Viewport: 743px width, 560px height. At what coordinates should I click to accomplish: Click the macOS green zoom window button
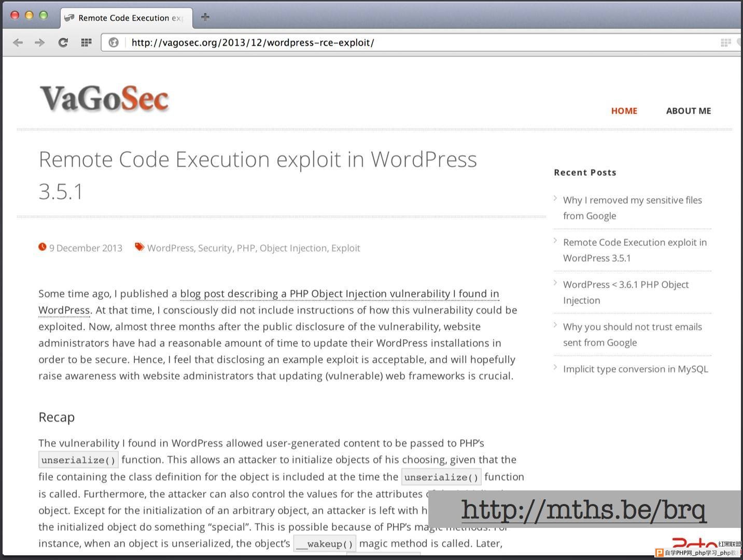(44, 15)
